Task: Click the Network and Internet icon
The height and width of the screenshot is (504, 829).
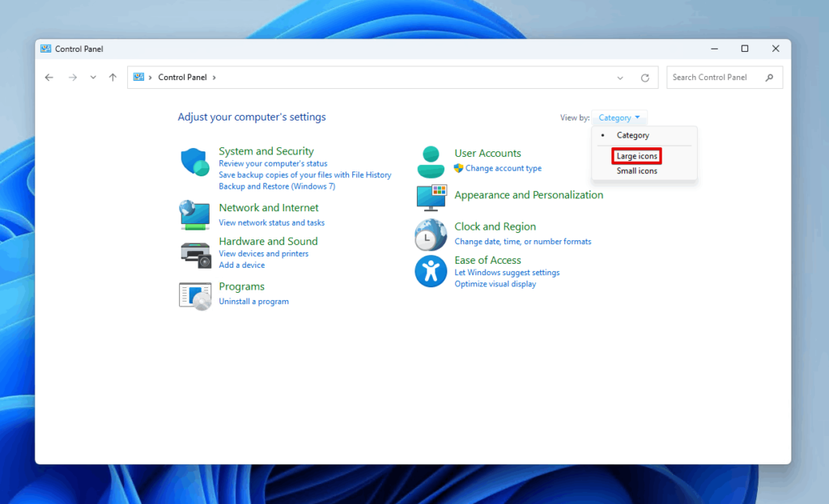Action: tap(194, 214)
